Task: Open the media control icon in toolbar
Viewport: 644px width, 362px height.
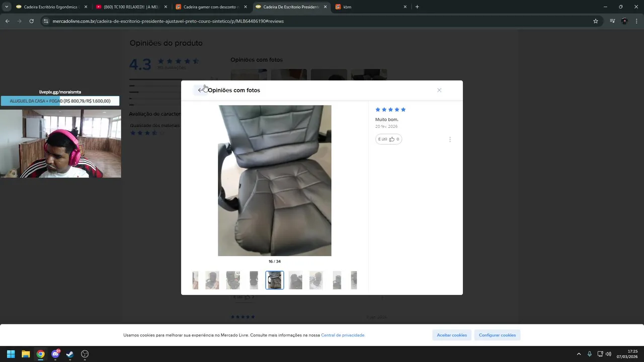Action: [x=612, y=21]
